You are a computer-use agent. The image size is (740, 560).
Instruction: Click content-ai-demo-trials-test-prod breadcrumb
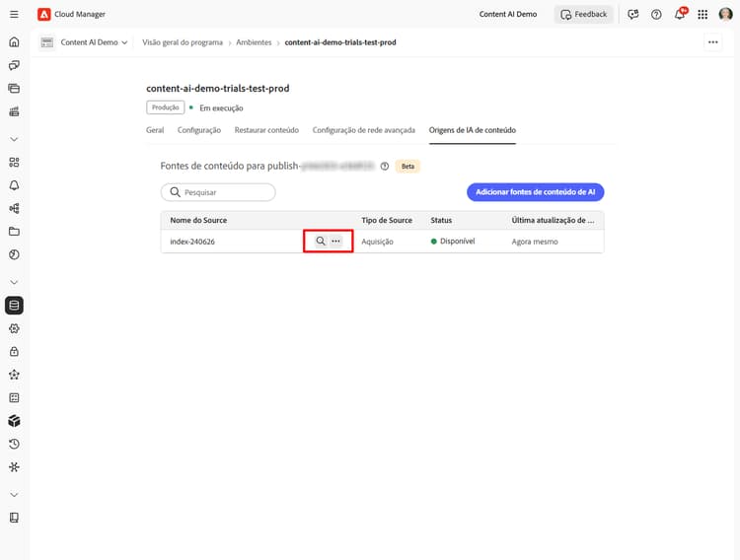340,42
